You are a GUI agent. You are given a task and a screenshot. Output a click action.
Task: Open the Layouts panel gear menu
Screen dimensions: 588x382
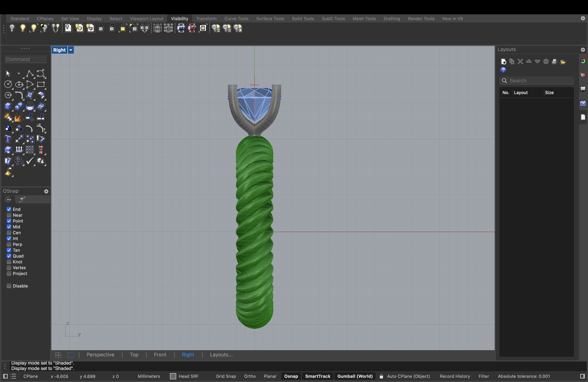tap(582, 50)
